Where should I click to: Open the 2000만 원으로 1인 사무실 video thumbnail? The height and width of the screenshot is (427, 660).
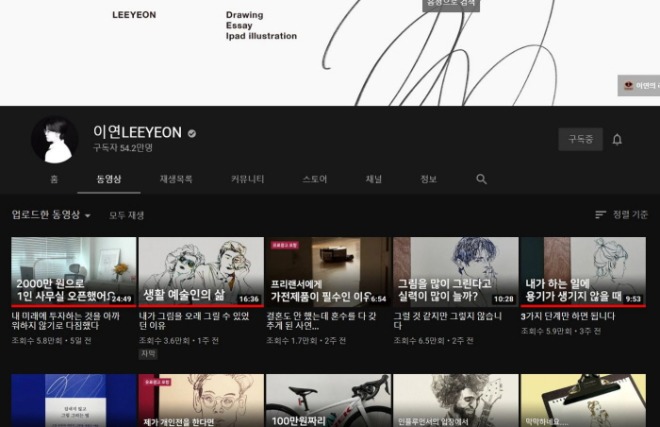[74, 272]
